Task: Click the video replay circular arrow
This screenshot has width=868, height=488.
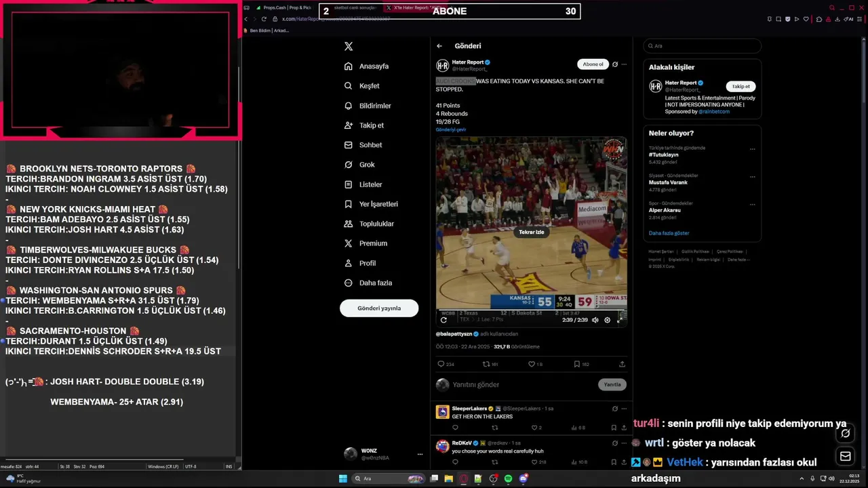Action: click(443, 320)
